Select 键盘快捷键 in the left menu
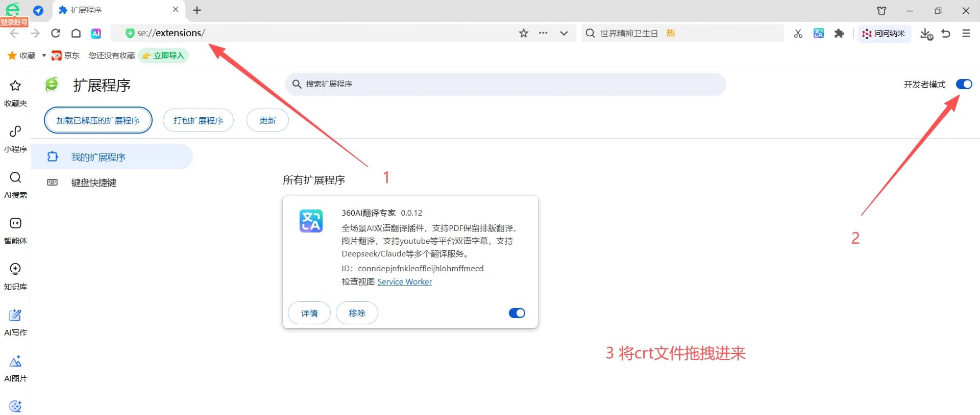The image size is (980, 415). pos(94,183)
